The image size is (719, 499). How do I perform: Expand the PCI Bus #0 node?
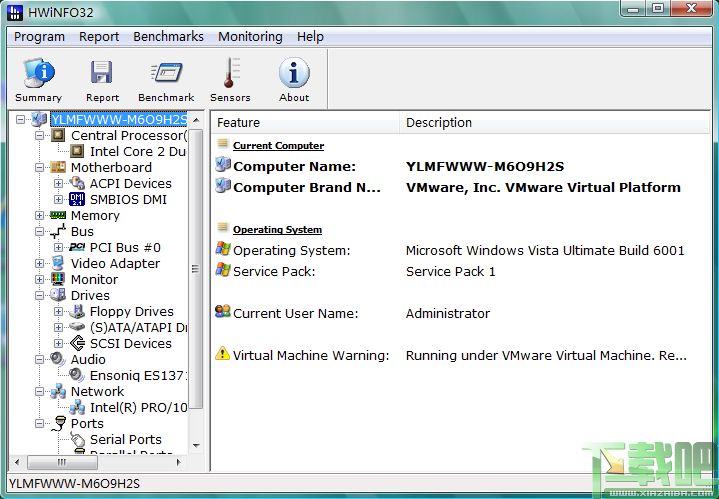point(58,248)
